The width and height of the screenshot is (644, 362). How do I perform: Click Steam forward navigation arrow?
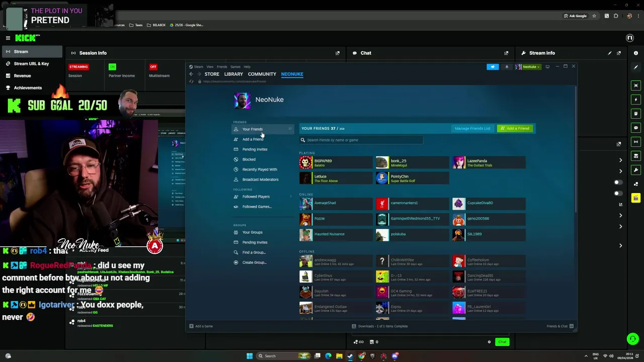[x=198, y=74]
